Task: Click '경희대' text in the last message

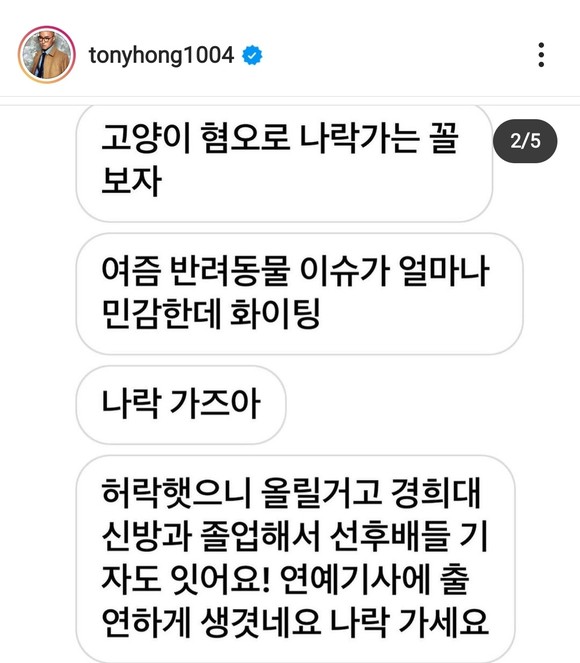Action: coord(436,493)
